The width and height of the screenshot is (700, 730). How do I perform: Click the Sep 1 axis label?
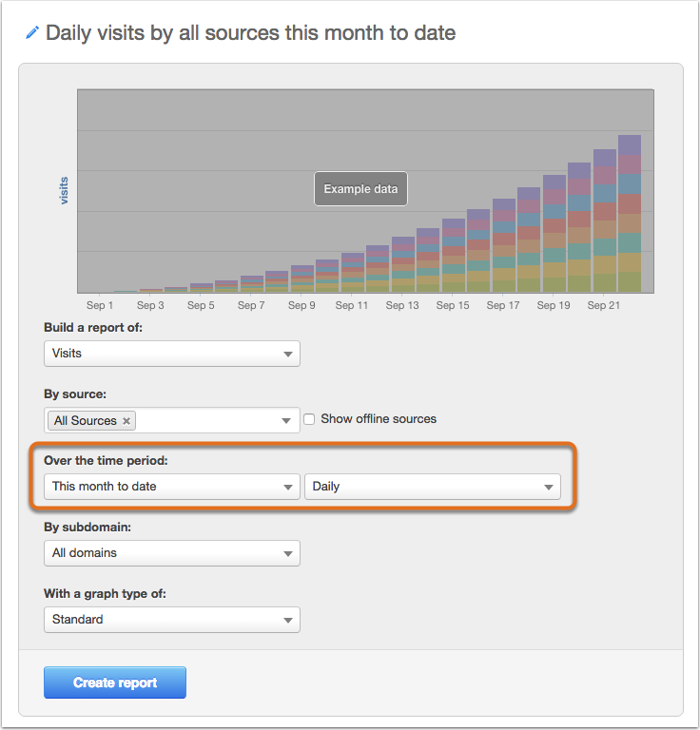[100, 305]
